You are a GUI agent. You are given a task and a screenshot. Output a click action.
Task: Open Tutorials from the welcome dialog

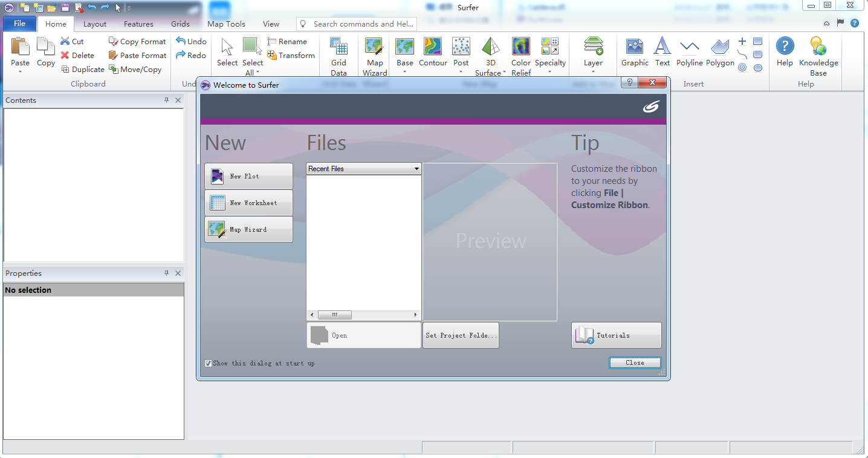(x=617, y=335)
